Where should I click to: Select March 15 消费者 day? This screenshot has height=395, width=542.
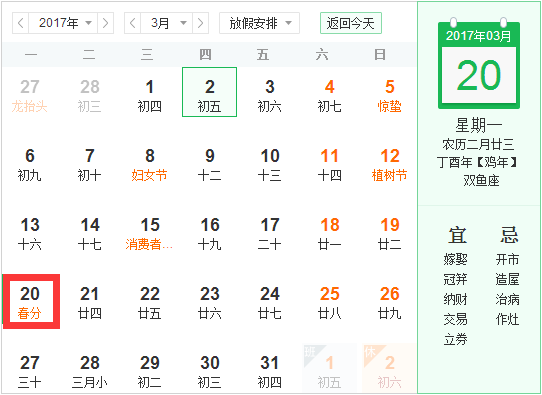tap(150, 233)
